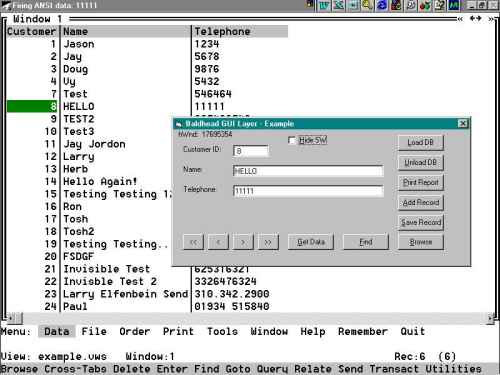Choose Cross-Tabs in the bottom submenu line
Image resolution: width=500 pixels, height=375 pixels.
(x=75, y=369)
